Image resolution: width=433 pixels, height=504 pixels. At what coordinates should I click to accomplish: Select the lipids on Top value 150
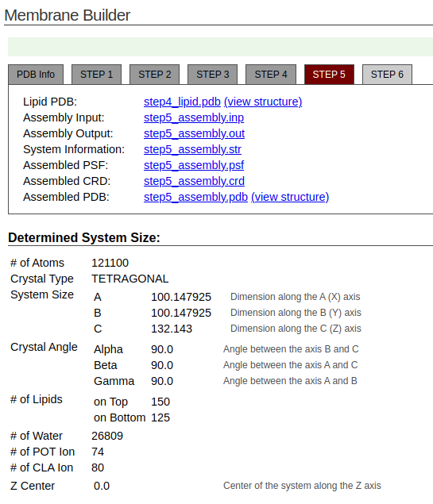tap(160, 402)
